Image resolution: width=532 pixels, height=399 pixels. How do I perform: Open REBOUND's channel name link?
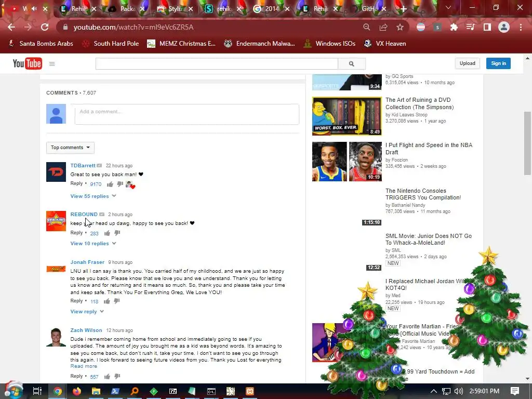[84, 215]
